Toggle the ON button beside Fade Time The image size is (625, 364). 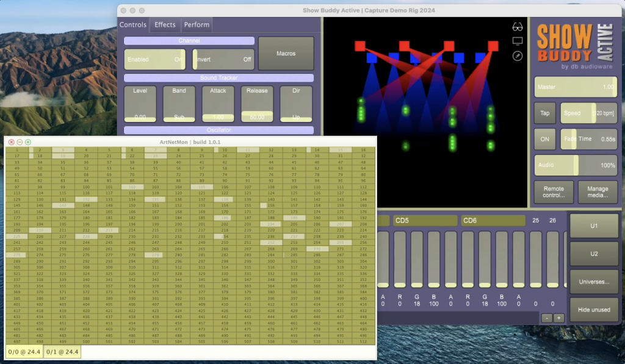[x=544, y=139]
